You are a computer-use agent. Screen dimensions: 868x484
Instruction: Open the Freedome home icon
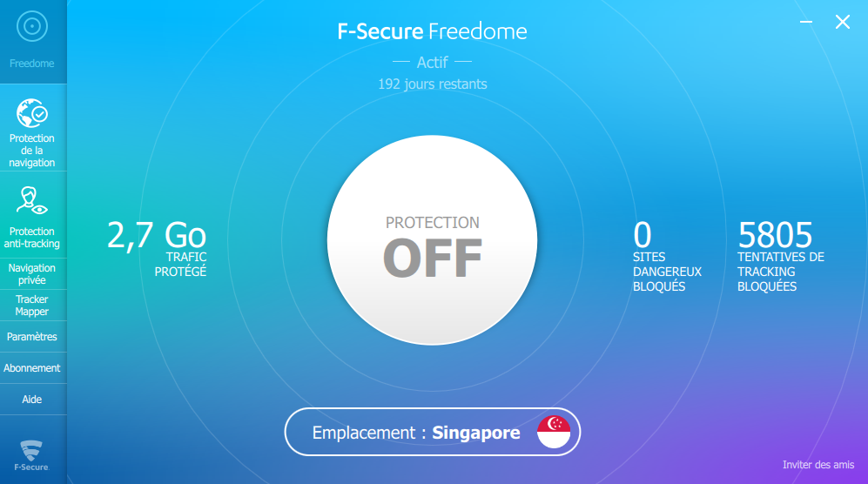point(32,26)
